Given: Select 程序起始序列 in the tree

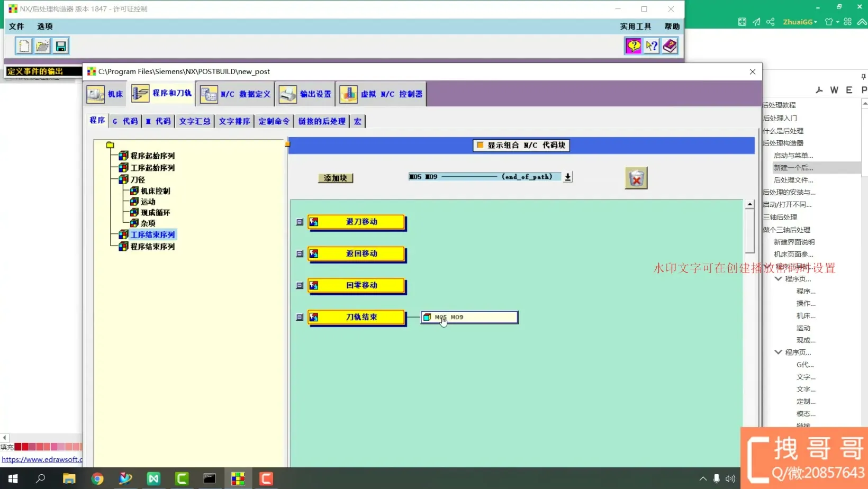Looking at the screenshot, I should click(x=152, y=156).
